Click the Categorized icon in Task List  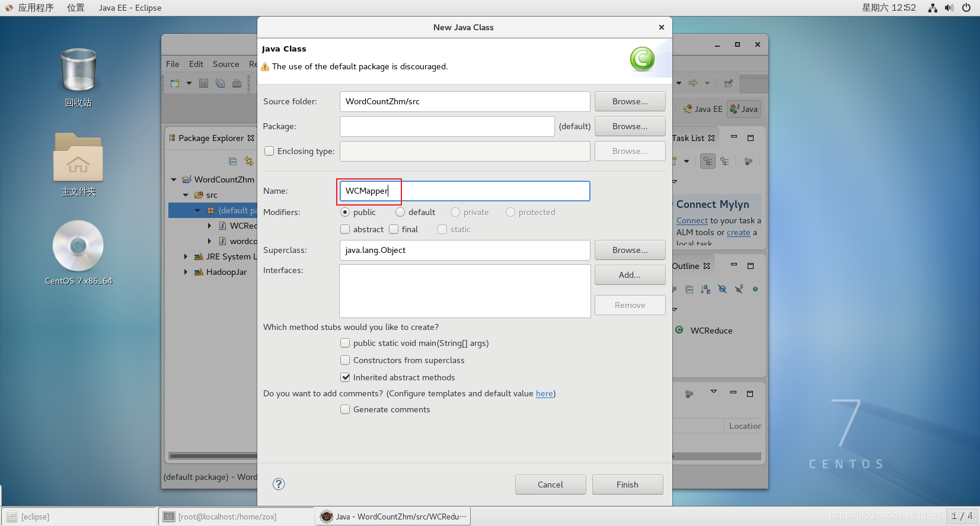708,161
